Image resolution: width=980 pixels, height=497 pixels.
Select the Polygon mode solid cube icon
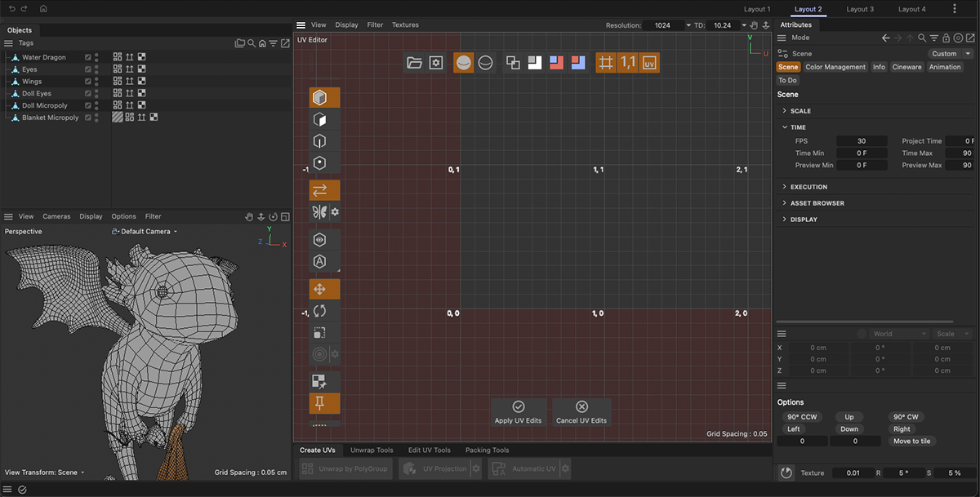coord(320,98)
